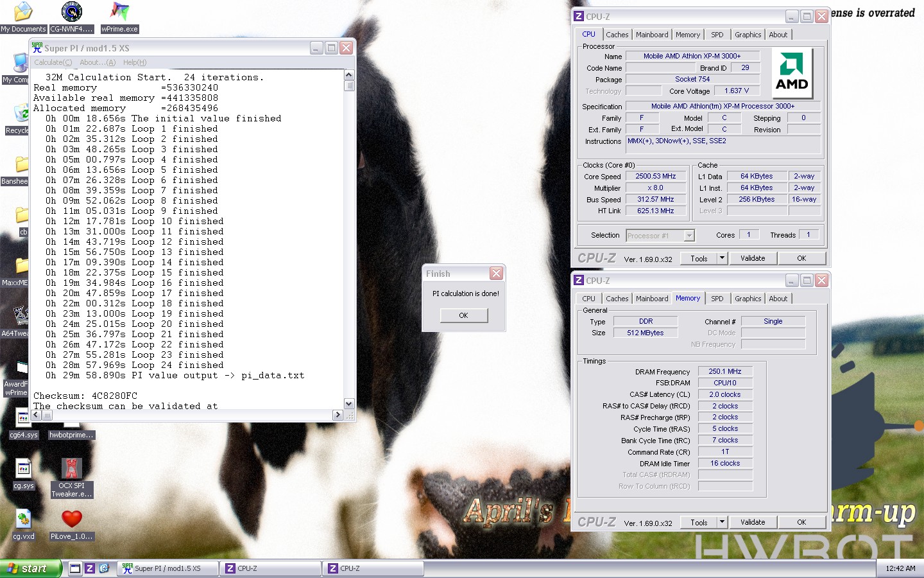Viewport: 924px width, 578px height.
Task: Click Super PI vertical scrollbar up arrow
Action: pyautogui.click(x=349, y=75)
